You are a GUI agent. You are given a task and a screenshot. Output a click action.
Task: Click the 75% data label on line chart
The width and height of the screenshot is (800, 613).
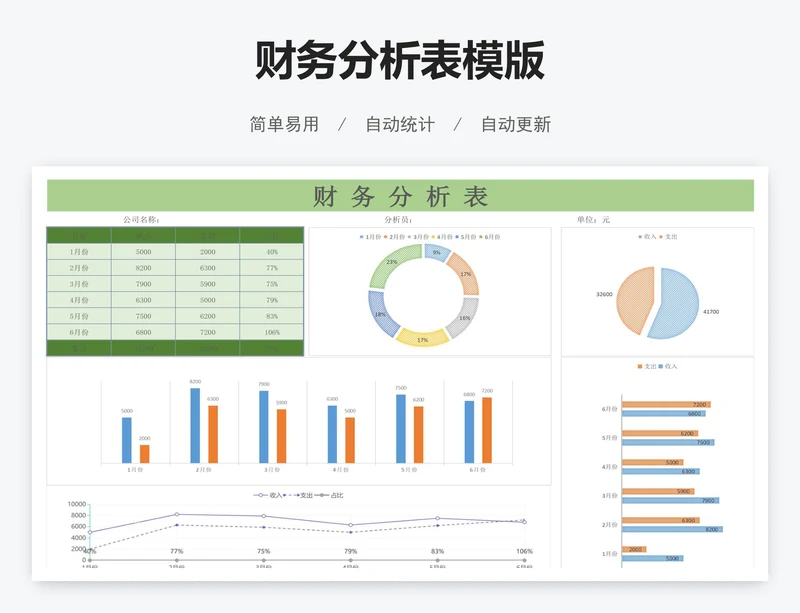(x=264, y=551)
